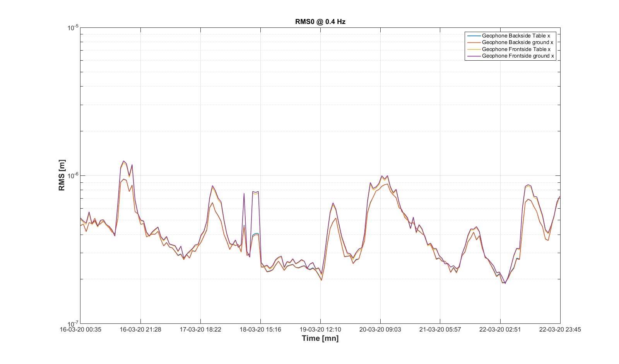619x364 pixels.
Task: Select x-axis tick label 18-03-20 15:16
Action: coord(260,330)
